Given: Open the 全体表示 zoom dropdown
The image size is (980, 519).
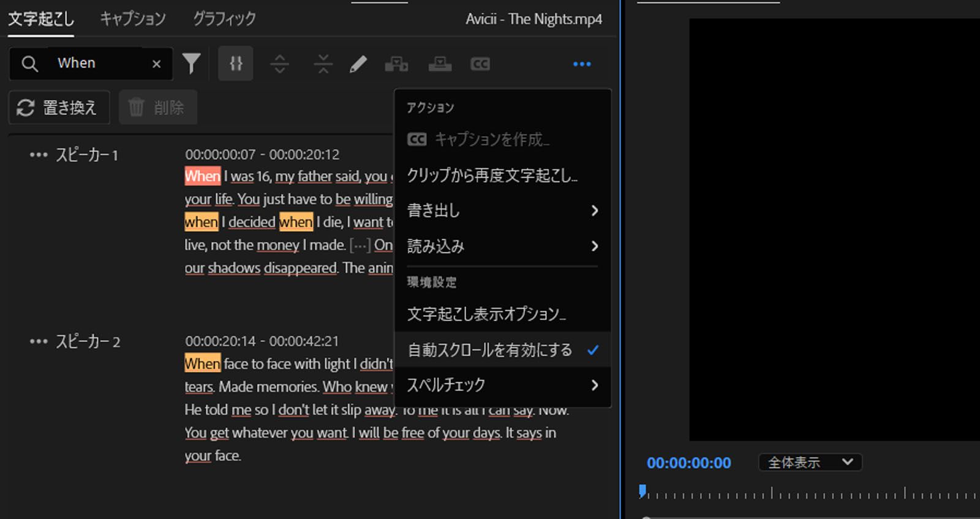Looking at the screenshot, I should (810, 462).
